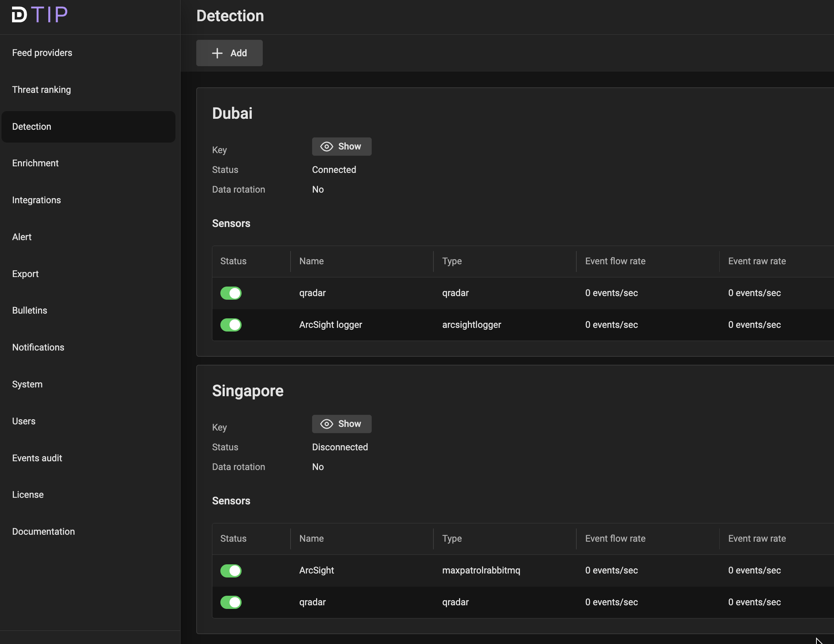Open the Documentation link in sidebar

click(43, 531)
